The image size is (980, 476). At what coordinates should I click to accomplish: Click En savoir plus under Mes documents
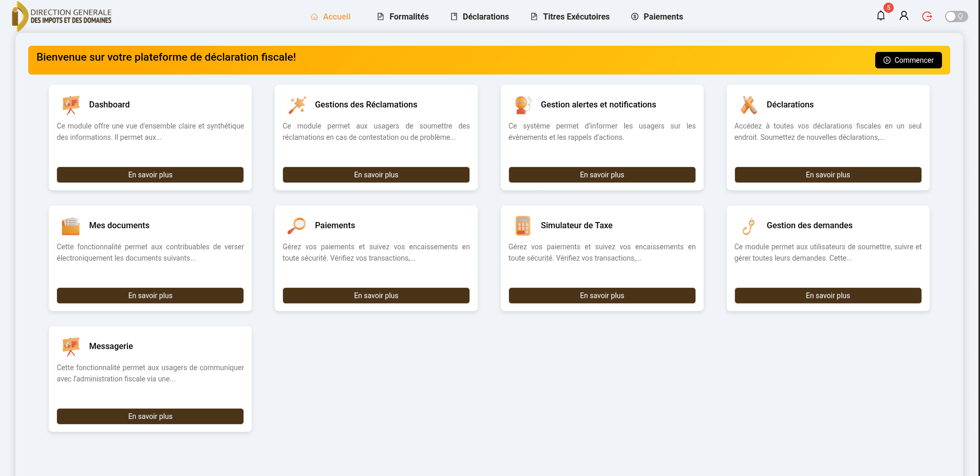150,296
